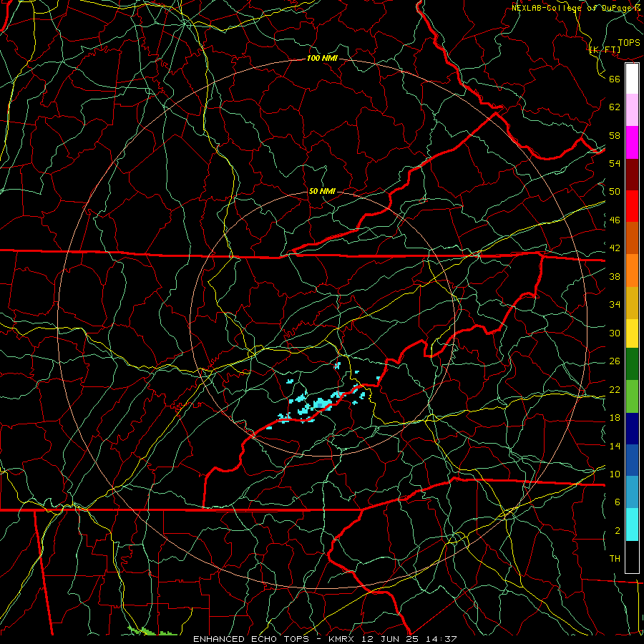Click the NEXLAB-College of DuPage credit text
Viewport: 644px width, 644px height.
(575, 8)
